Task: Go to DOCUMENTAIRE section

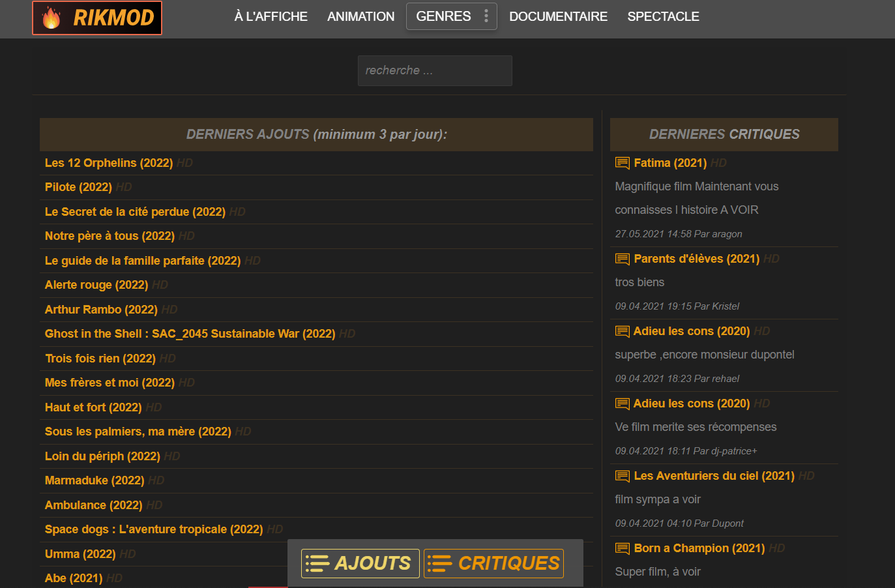Action: [559, 16]
